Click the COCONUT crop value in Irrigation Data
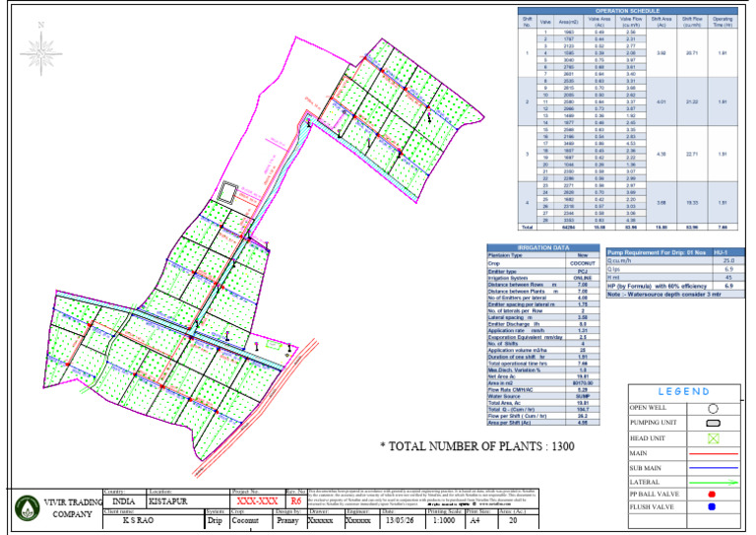 pyautogui.click(x=583, y=263)
